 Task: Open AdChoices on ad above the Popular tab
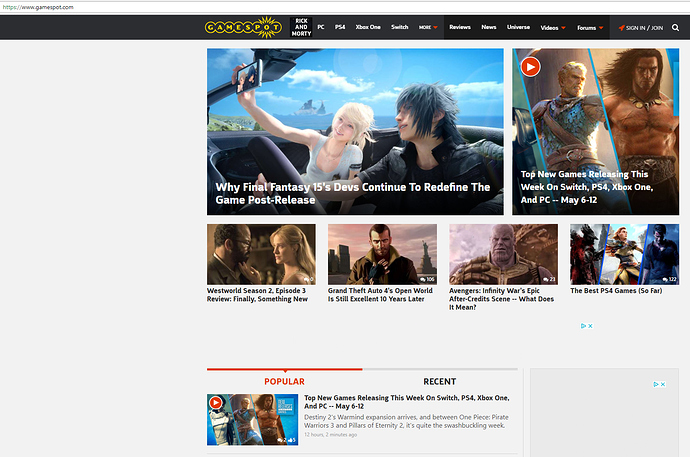coord(584,326)
